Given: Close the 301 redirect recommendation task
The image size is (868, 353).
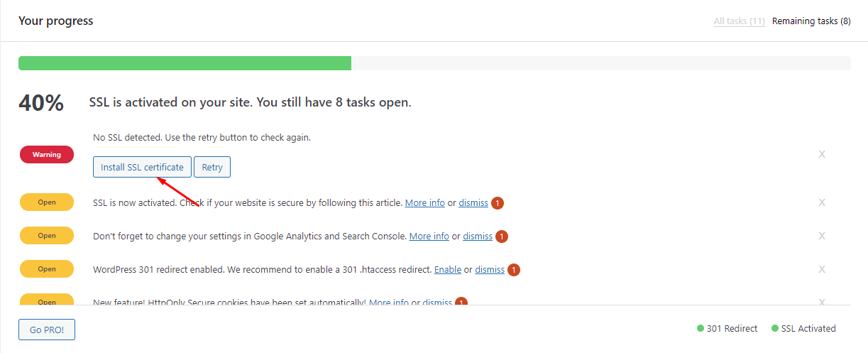Looking at the screenshot, I should (x=822, y=269).
